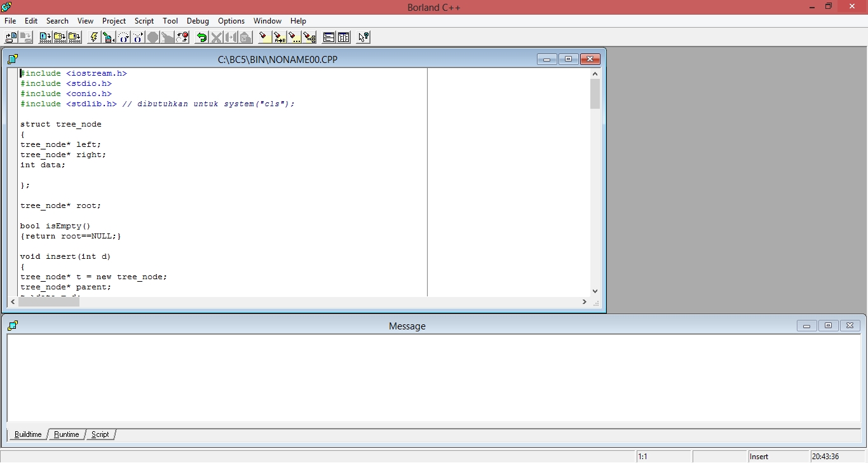Open the View menu
Image resolution: width=868 pixels, height=463 pixels.
[85, 21]
